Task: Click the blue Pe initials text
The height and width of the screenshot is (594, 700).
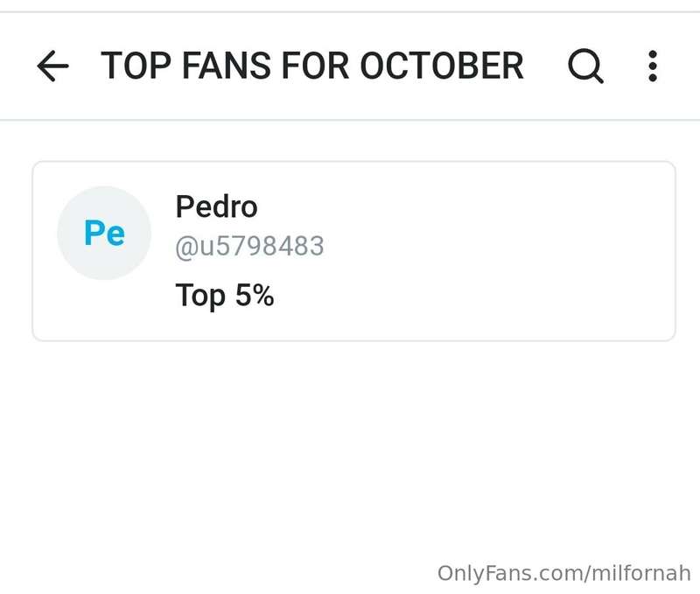Action: pos(104,233)
